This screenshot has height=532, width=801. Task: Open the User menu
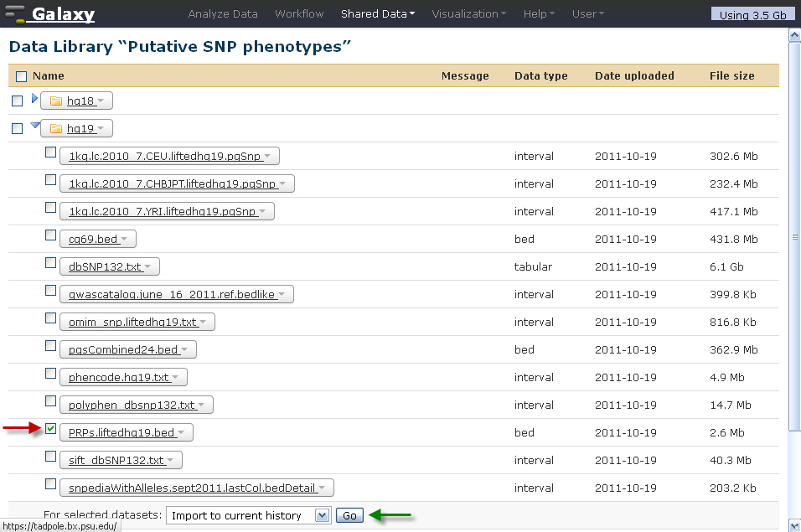click(587, 13)
